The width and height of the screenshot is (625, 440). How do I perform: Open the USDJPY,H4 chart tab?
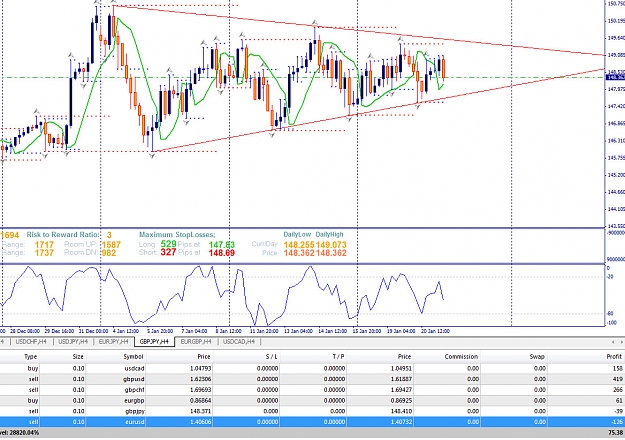click(x=73, y=342)
